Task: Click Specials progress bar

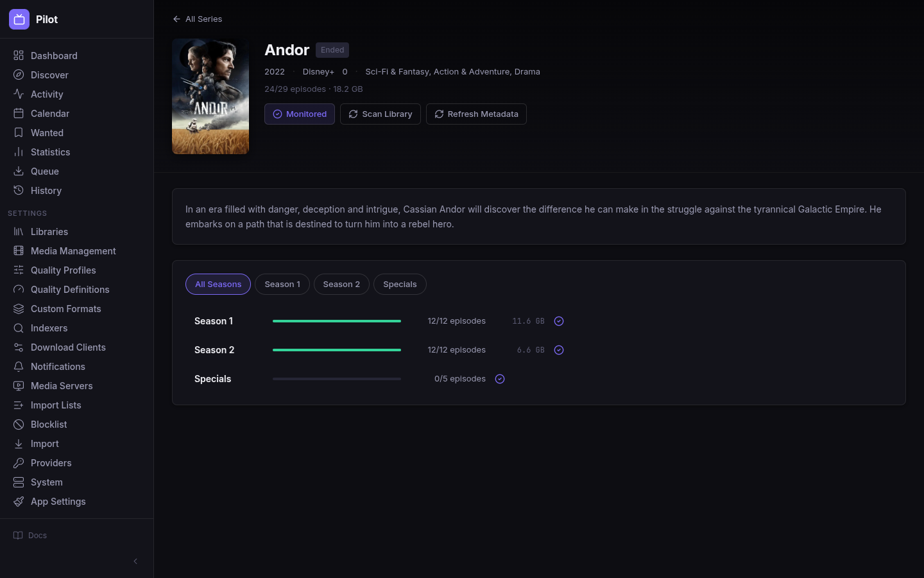Action: (x=337, y=379)
